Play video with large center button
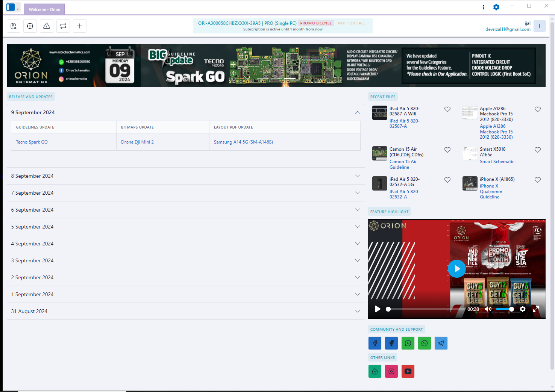This screenshot has width=555, height=392. [x=457, y=269]
